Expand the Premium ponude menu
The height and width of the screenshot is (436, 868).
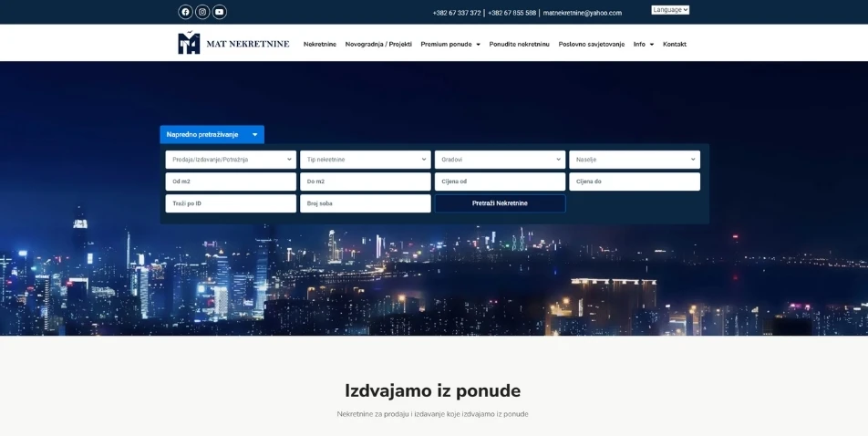point(449,44)
